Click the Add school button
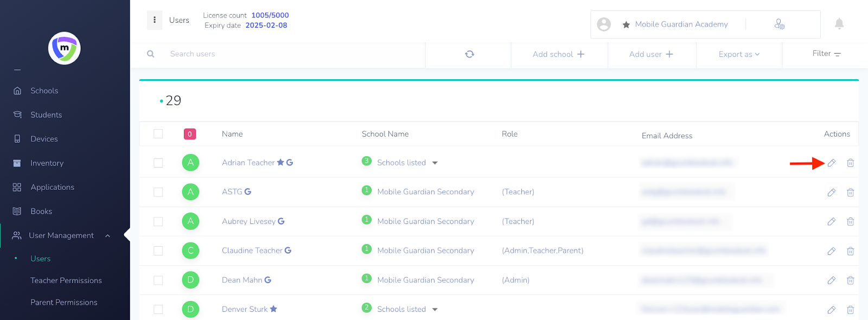The height and width of the screenshot is (320, 868). point(558,54)
